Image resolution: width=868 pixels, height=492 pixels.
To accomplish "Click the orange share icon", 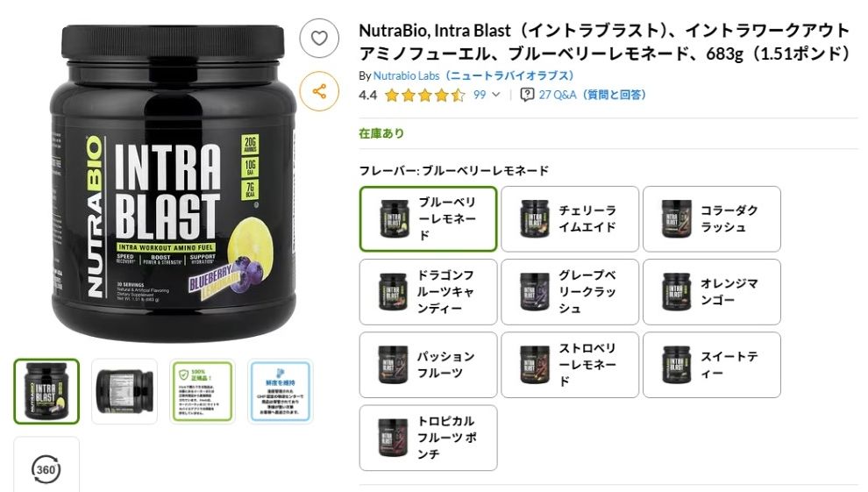I will (x=319, y=91).
